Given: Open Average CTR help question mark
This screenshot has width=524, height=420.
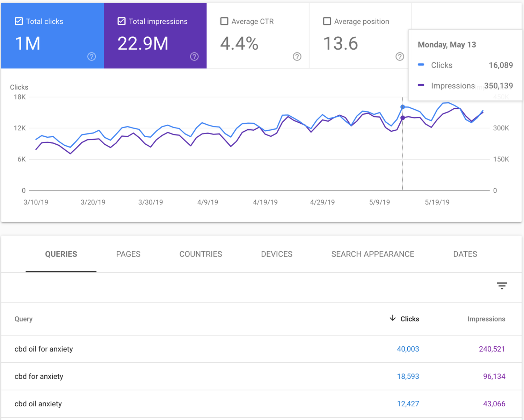Looking at the screenshot, I should coord(297,57).
